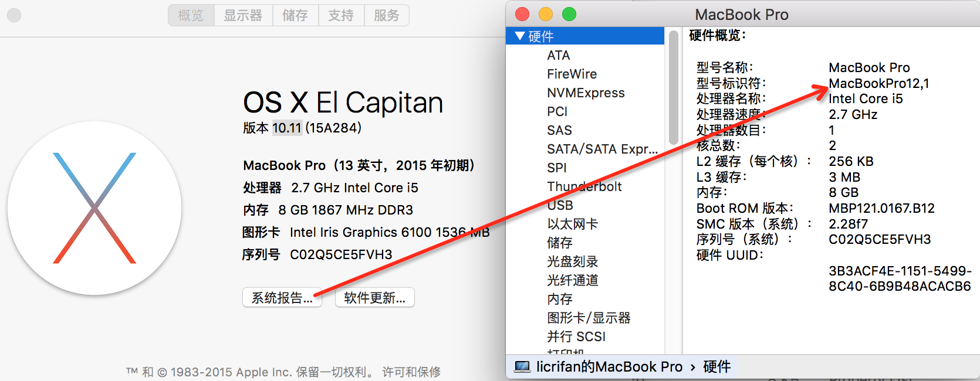Viewport: 980px width, 381px height.
Task: Open the 许可和保修 link
Action: 411,372
